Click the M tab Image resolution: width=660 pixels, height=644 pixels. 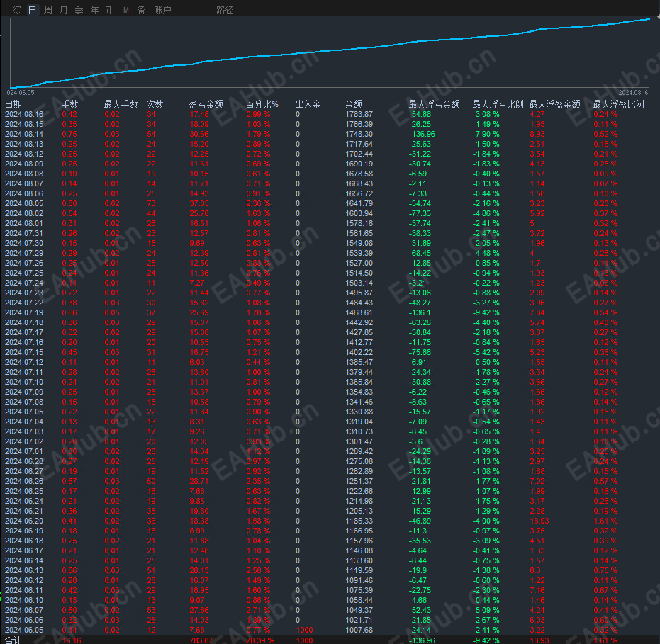126,10
